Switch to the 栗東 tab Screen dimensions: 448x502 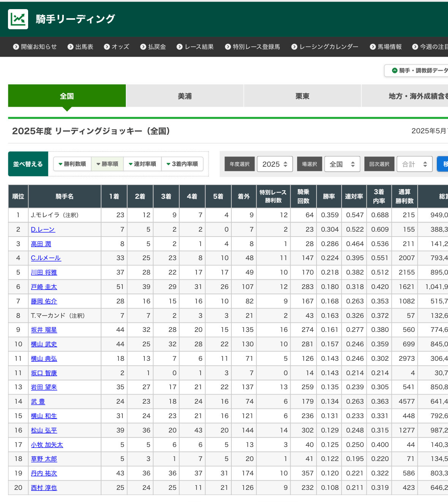point(302,96)
